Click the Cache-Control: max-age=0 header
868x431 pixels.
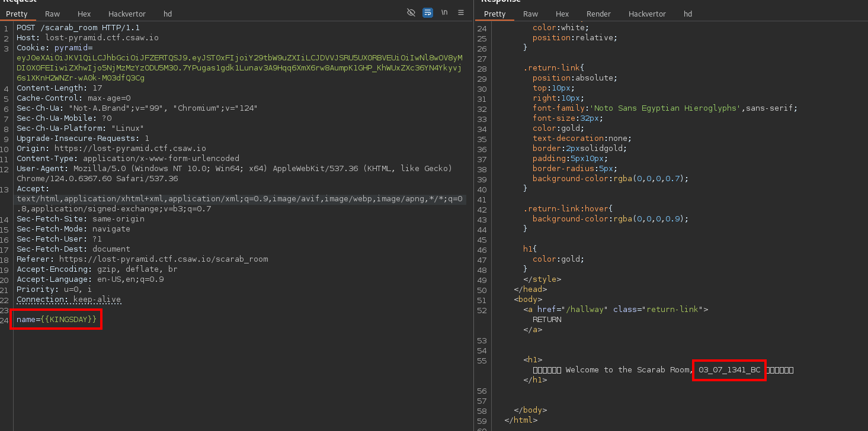coord(73,98)
